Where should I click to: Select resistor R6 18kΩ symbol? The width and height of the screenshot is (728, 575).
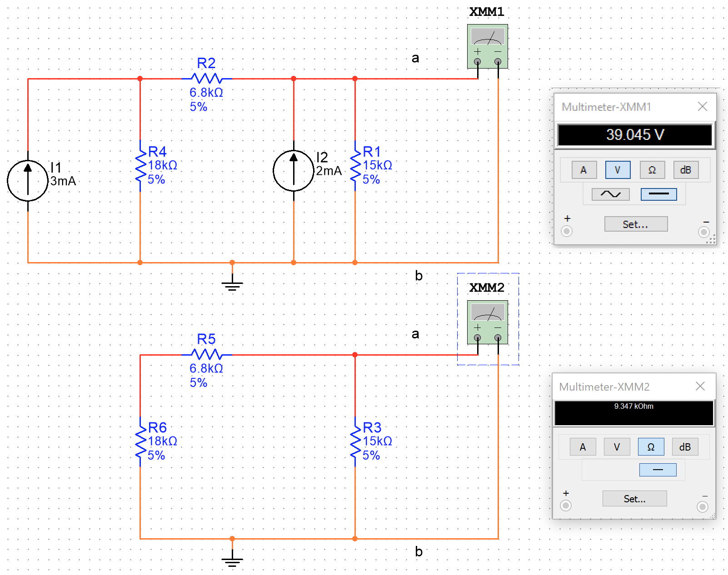[140, 442]
